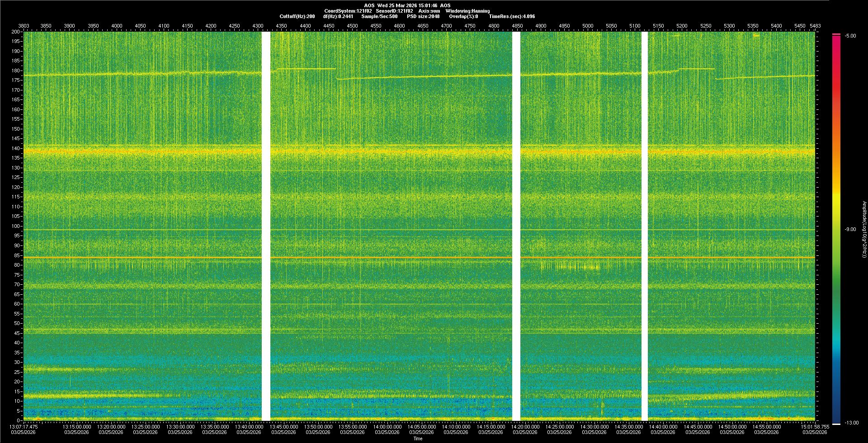Click the Axis:sum header label
The image size is (868, 443).
[x=429, y=11]
